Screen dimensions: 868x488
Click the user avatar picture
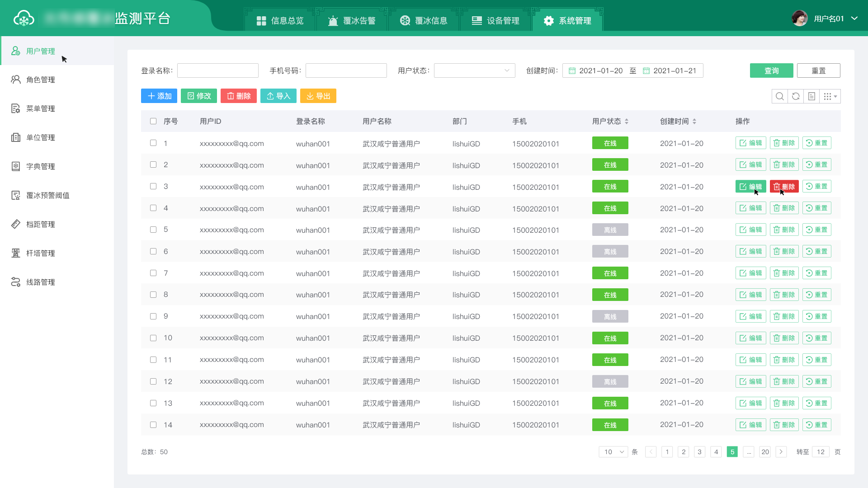(x=800, y=19)
